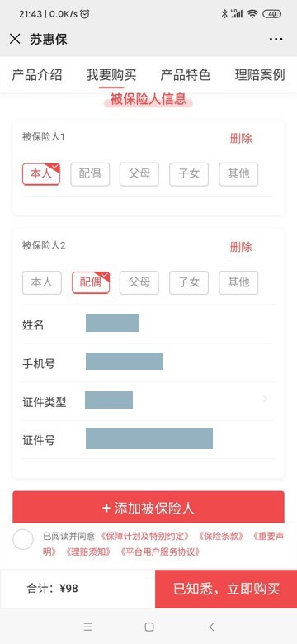Tap 已知悉，立即购买 to purchase

click(226, 589)
